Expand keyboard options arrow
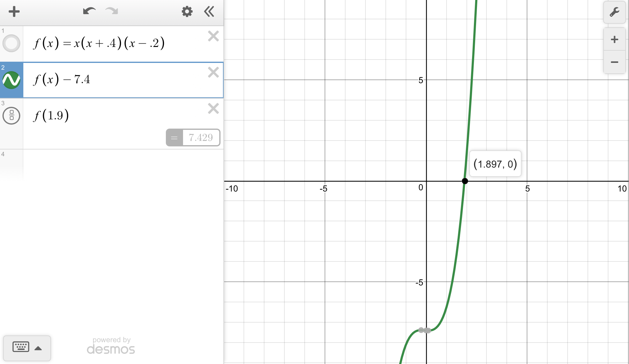This screenshot has width=629, height=364. click(x=38, y=348)
